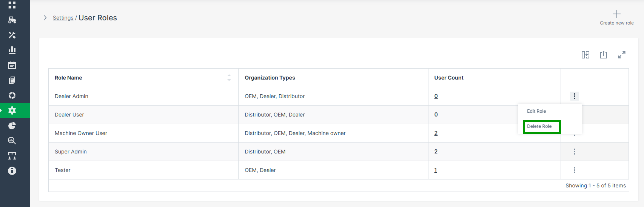Screen dimensions: 644x207
Task: Click the dashboard grid icon in sidebar
Action: (12, 5)
